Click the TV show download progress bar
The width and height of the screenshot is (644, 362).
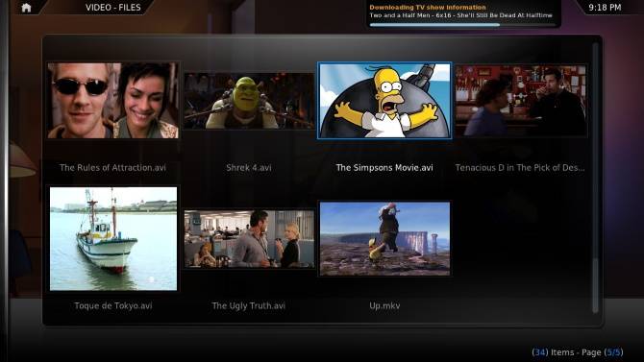[461, 25]
